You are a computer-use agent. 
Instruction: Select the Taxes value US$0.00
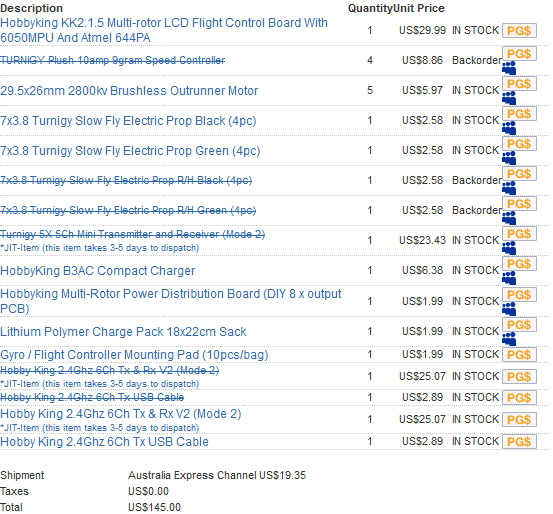click(x=148, y=491)
